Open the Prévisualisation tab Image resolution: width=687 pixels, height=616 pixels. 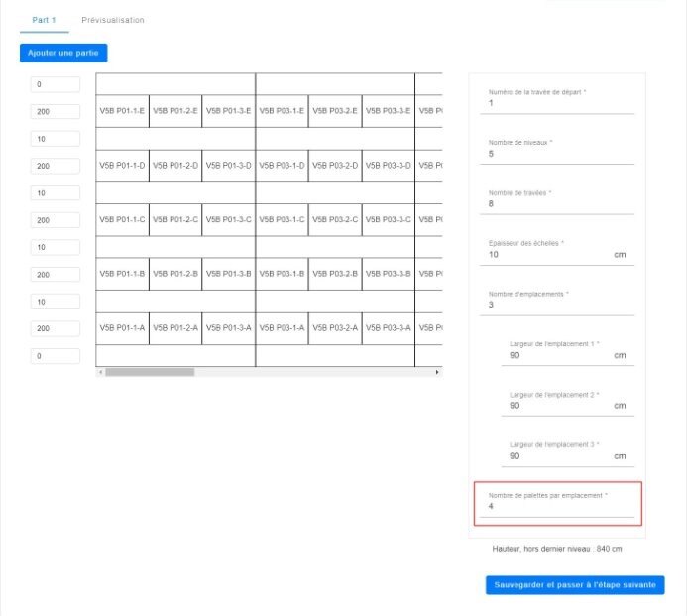pyautogui.click(x=113, y=20)
